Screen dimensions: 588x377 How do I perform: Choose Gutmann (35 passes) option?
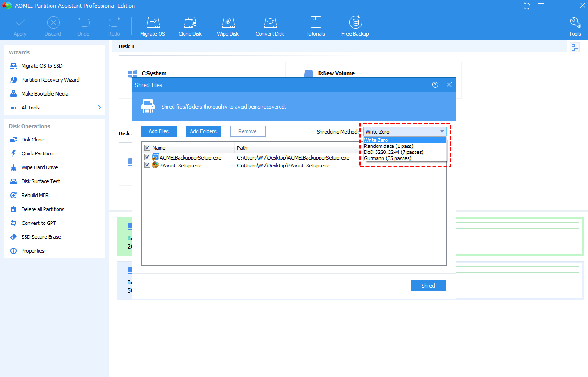[x=405, y=158]
